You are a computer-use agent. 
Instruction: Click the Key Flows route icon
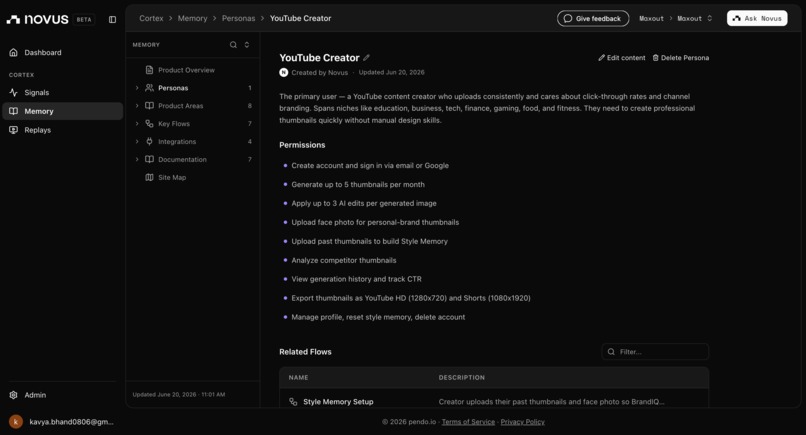(149, 124)
